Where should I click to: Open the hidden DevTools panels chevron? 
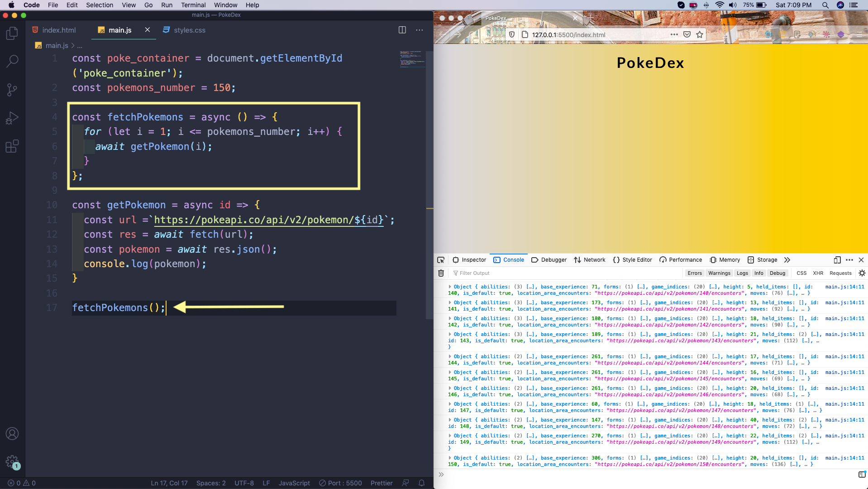point(787,260)
